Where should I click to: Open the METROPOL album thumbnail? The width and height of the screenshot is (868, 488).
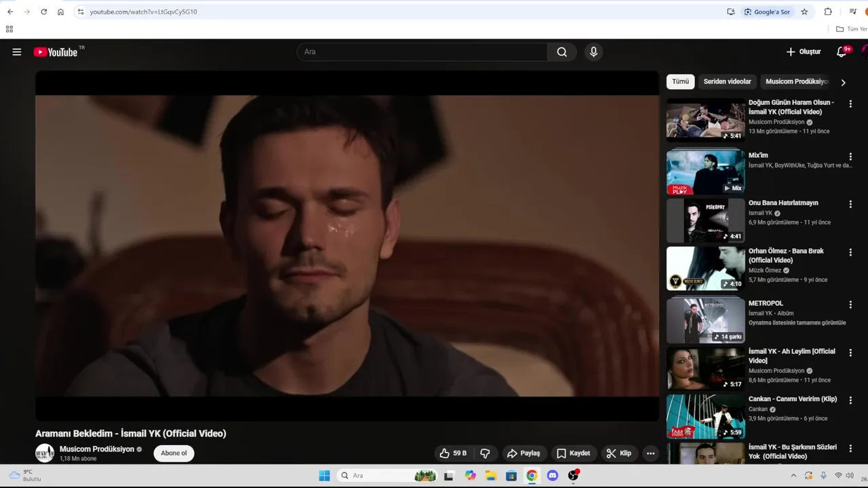(x=705, y=321)
